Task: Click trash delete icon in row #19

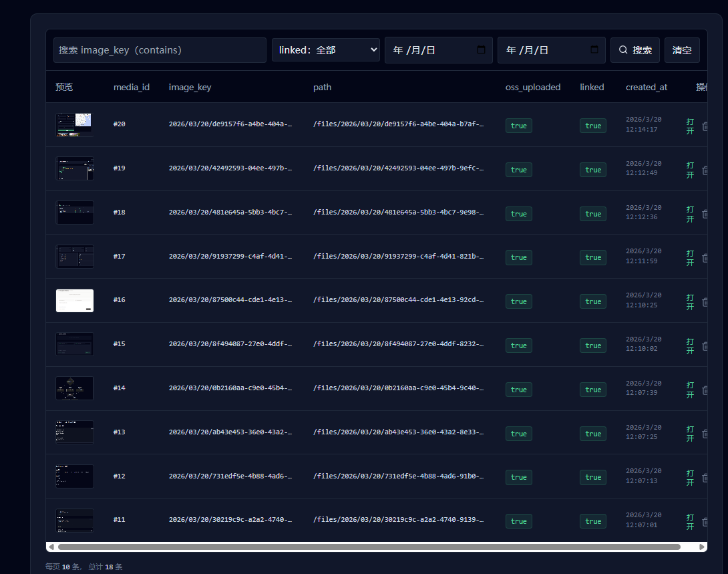Action: [705, 170]
